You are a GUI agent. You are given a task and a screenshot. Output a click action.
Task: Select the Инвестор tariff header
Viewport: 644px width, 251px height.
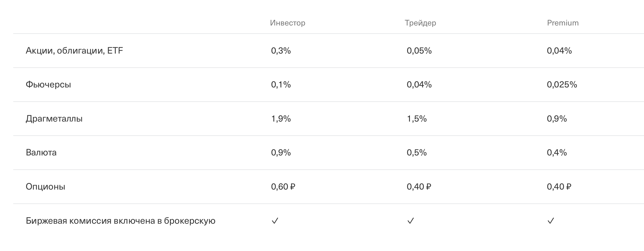pyautogui.click(x=288, y=23)
